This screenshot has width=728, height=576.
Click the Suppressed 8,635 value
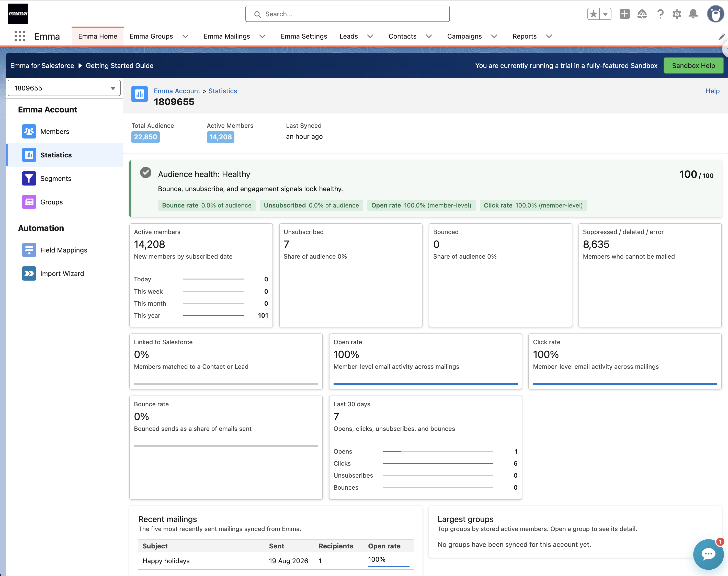tap(596, 244)
